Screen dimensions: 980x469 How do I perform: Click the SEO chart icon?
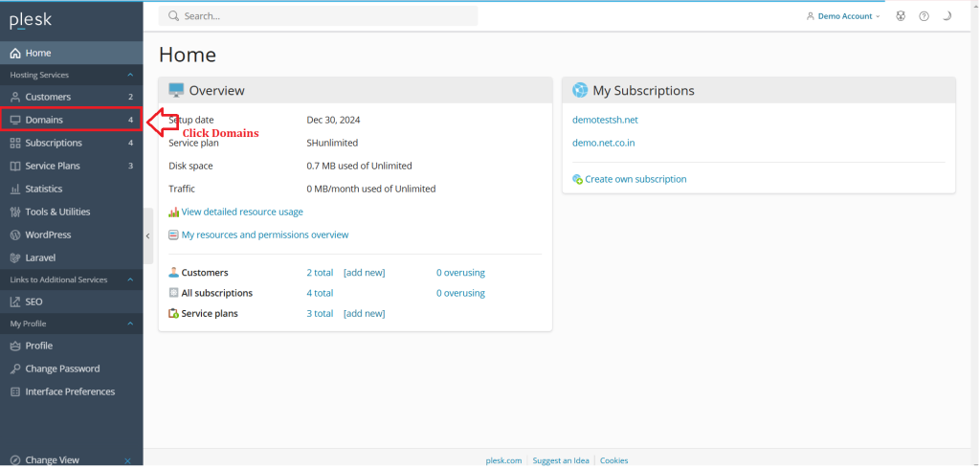[15, 302]
